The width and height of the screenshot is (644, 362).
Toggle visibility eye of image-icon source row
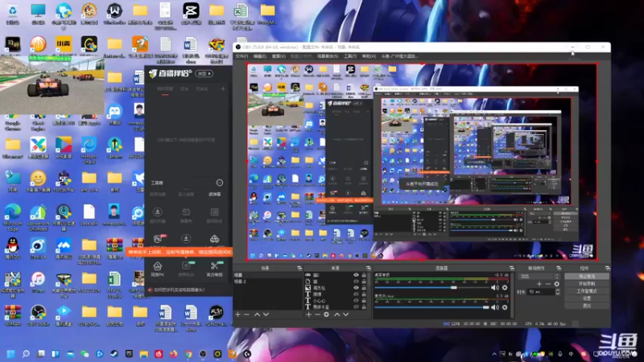pyautogui.click(x=356, y=288)
